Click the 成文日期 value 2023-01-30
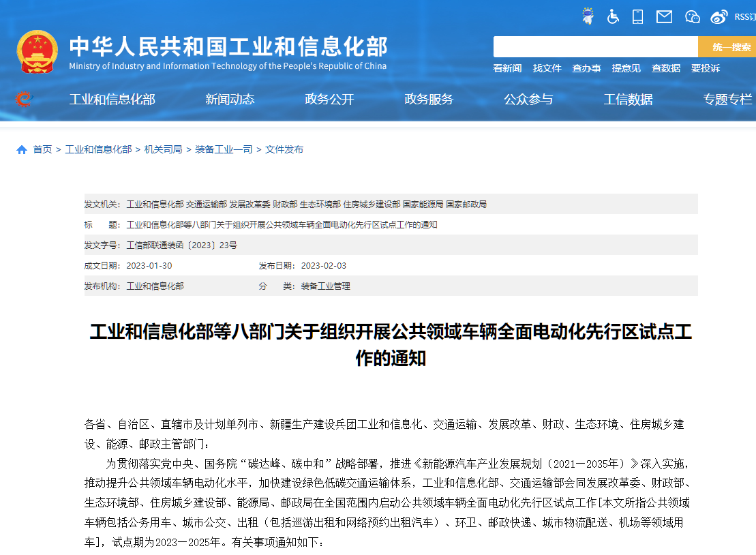 [149, 266]
